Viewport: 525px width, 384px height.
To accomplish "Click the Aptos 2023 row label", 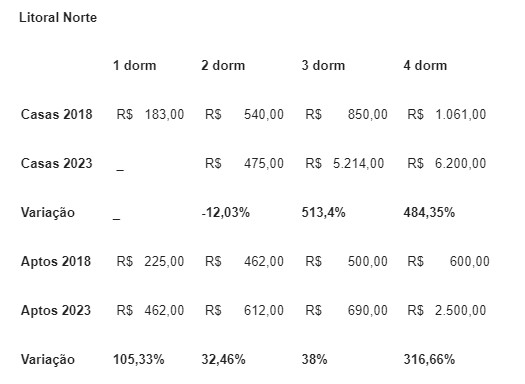I will coord(56,310).
